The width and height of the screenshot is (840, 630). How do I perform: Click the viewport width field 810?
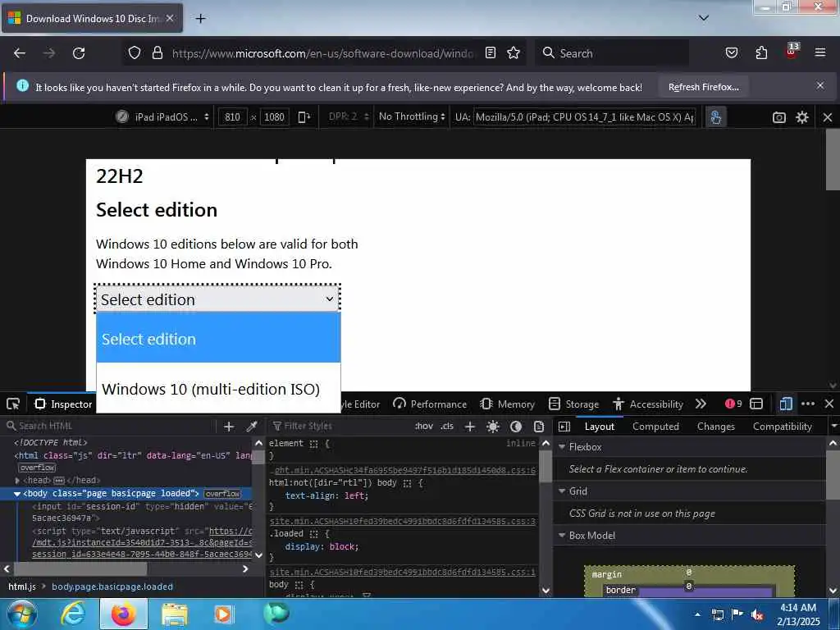click(232, 116)
